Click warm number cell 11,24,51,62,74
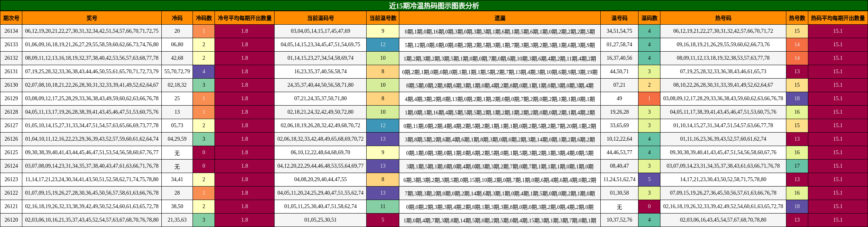The width and height of the screenshot is (868, 227). 619,180
